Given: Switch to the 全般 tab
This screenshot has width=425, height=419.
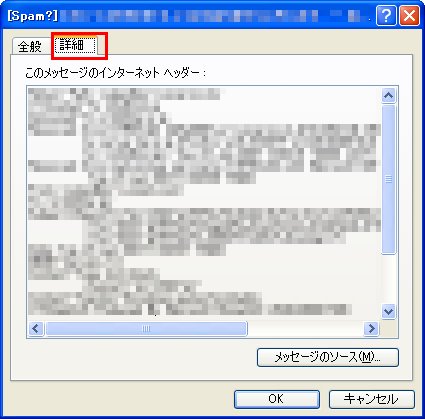Looking at the screenshot, I should click(30, 47).
